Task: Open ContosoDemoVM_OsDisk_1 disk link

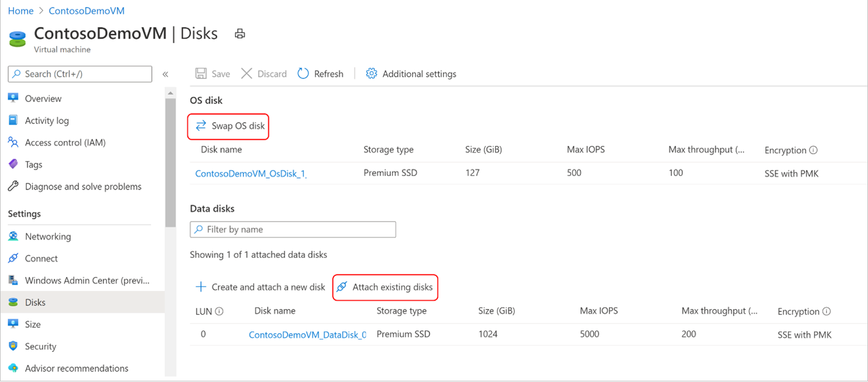Action: pyautogui.click(x=251, y=174)
